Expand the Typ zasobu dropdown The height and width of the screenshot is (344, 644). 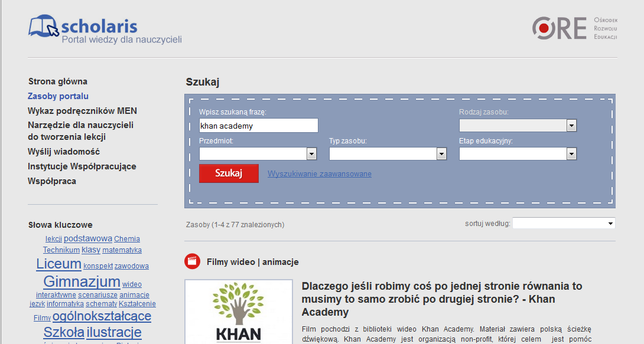pos(388,154)
